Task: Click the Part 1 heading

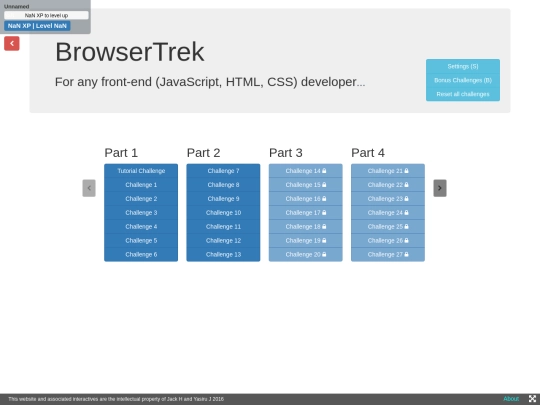Action: (x=121, y=153)
